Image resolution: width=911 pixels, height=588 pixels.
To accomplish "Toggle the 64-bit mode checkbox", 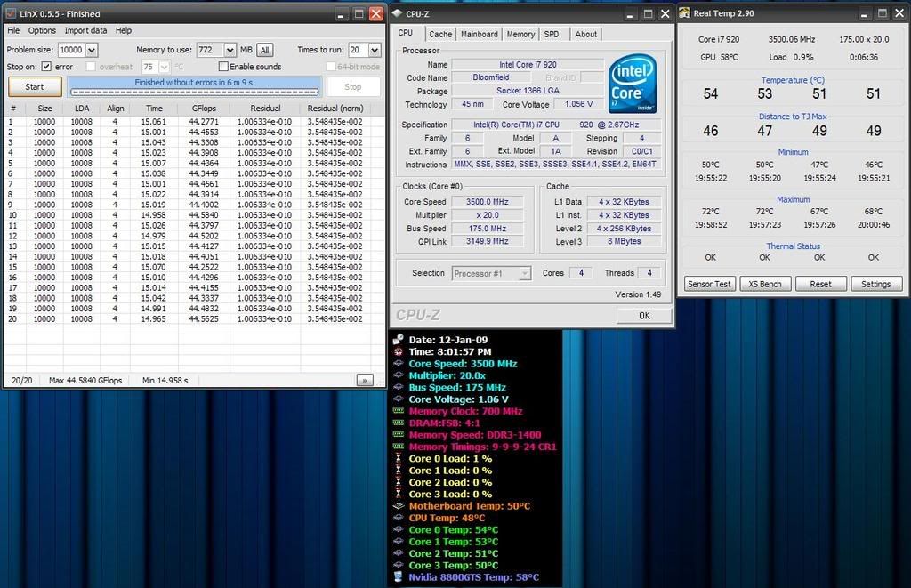I will (x=331, y=67).
